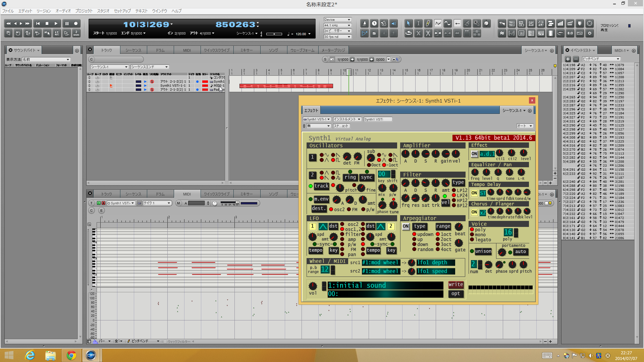Rewind to start with transport button
The image size is (644, 362).
38,23
